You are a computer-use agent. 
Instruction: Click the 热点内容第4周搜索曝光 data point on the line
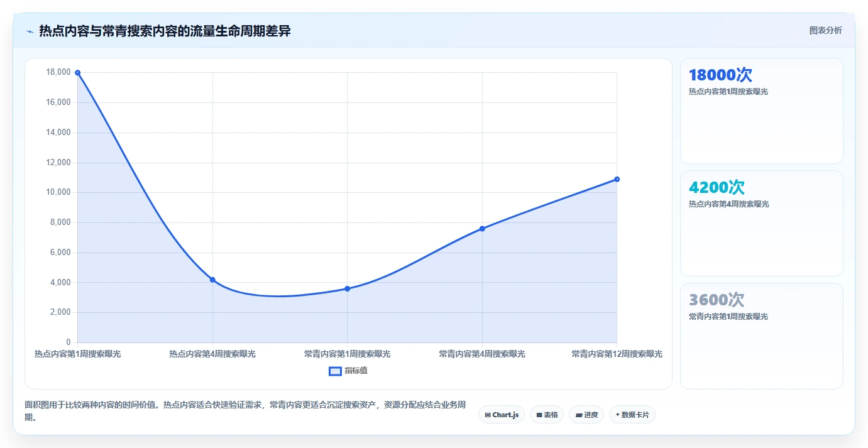point(212,280)
